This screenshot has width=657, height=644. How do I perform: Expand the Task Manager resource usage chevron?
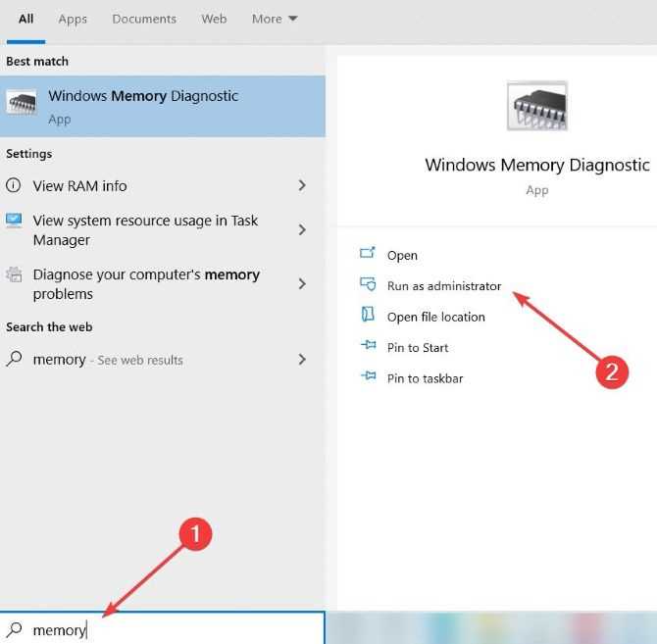point(302,229)
